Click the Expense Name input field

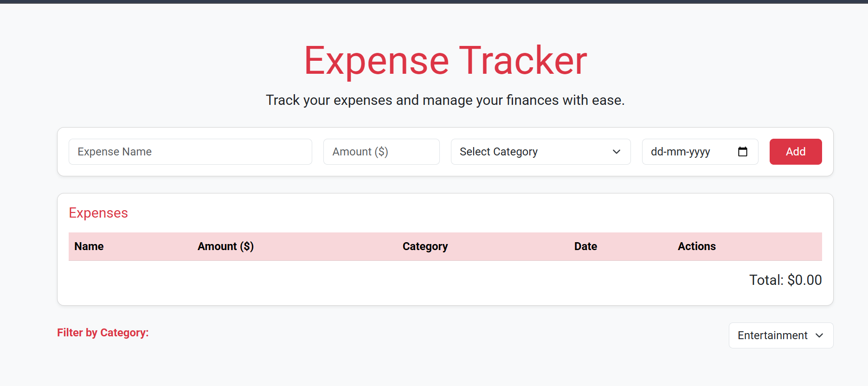[x=190, y=152]
